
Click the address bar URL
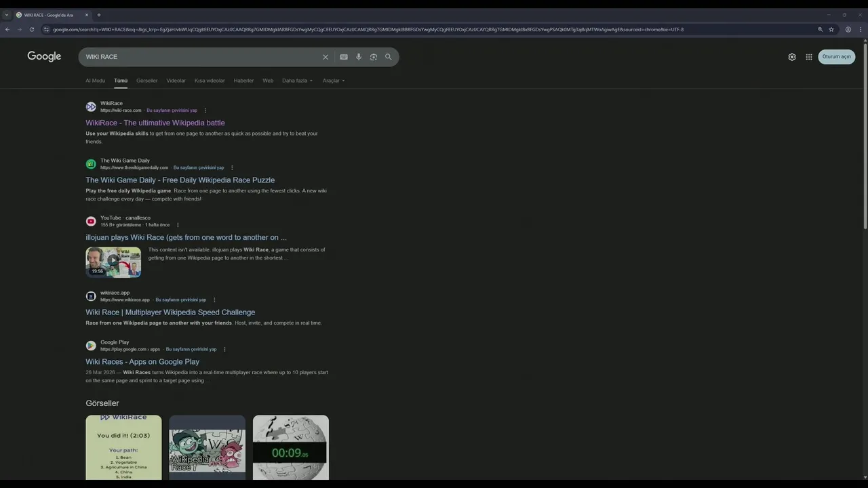[368, 29]
